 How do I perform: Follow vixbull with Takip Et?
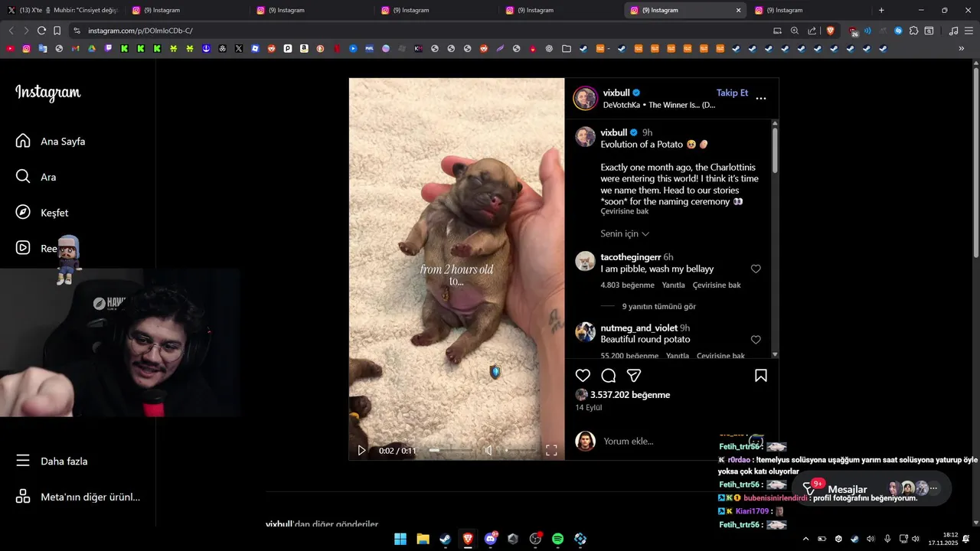tap(732, 93)
